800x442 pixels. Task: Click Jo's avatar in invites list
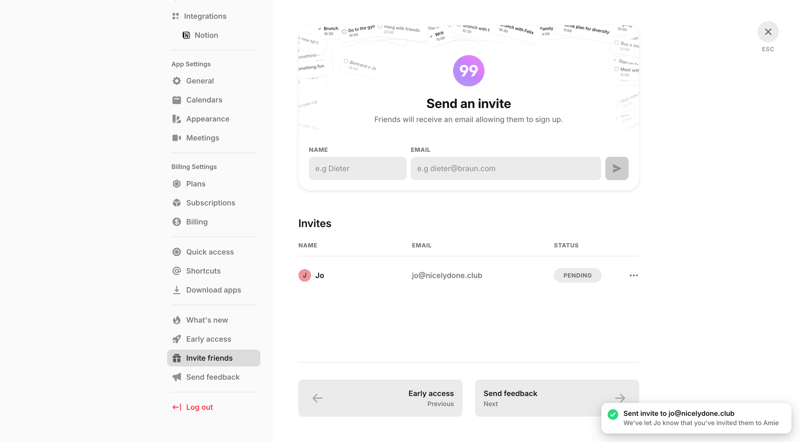point(305,276)
